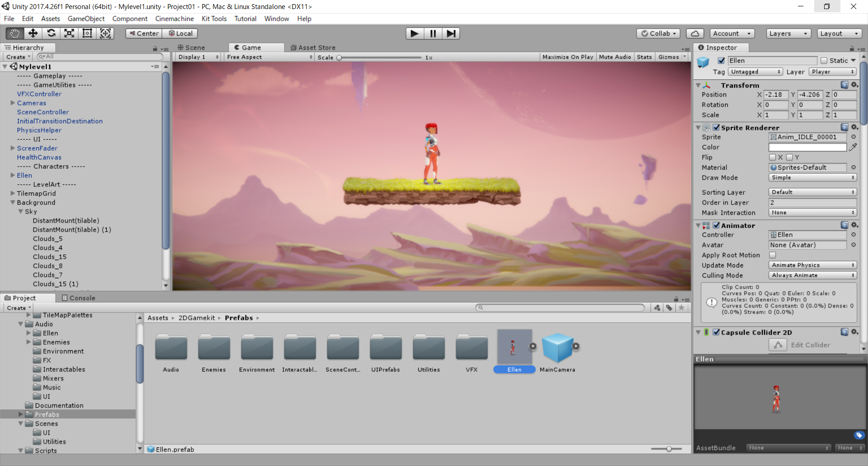868x466 pixels.
Task: Switch to the Scene tab
Action: coord(191,48)
